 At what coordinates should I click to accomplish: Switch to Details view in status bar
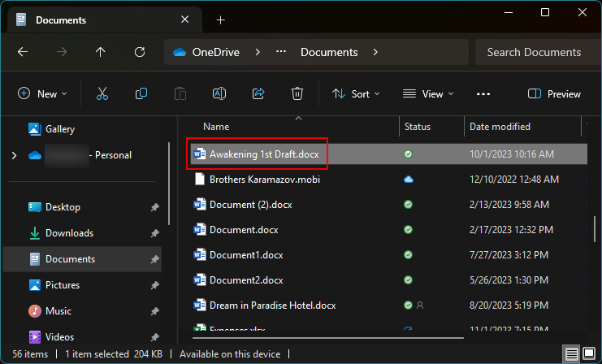click(x=572, y=354)
